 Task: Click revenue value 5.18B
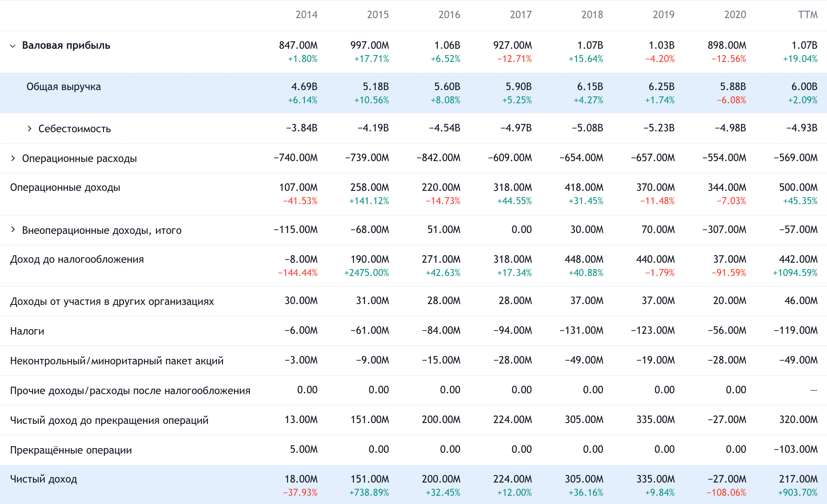click(376, 87)
